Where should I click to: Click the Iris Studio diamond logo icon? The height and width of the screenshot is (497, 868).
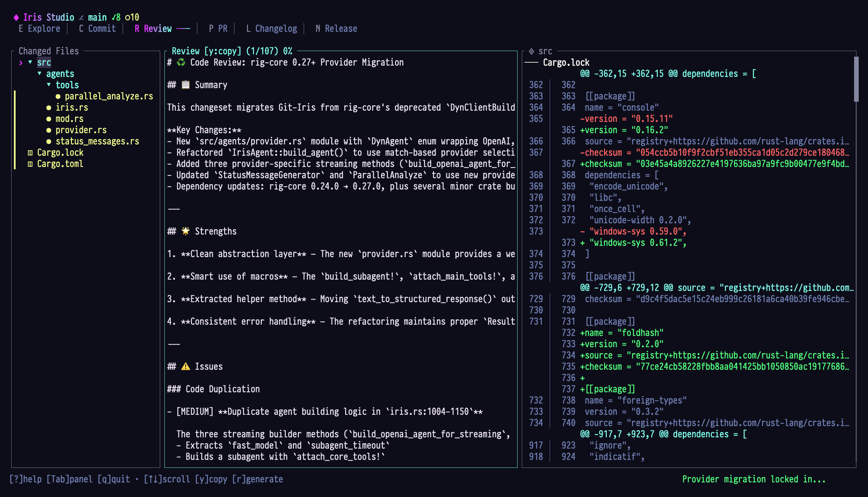[x=16, y=18]
